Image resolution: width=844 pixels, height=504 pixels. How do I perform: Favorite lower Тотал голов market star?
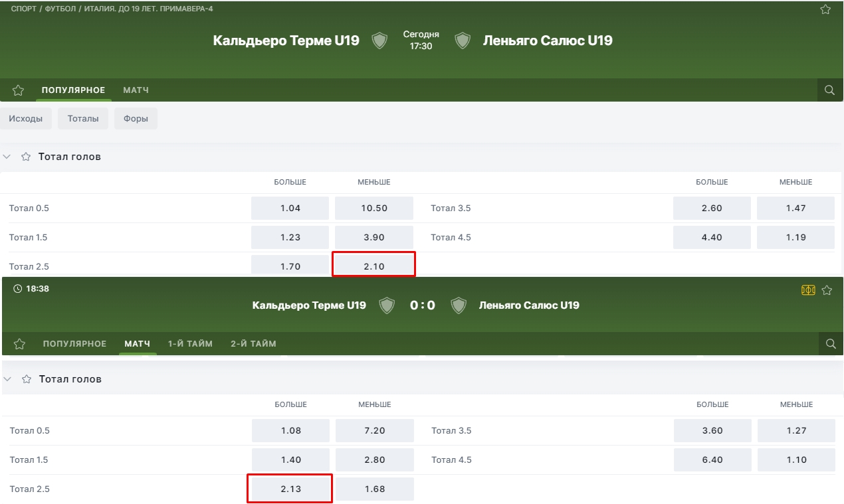click(27, 379)
